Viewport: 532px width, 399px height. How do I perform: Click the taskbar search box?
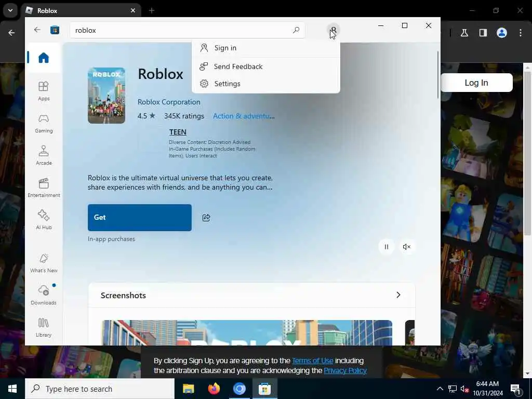(x=100, y=389)
